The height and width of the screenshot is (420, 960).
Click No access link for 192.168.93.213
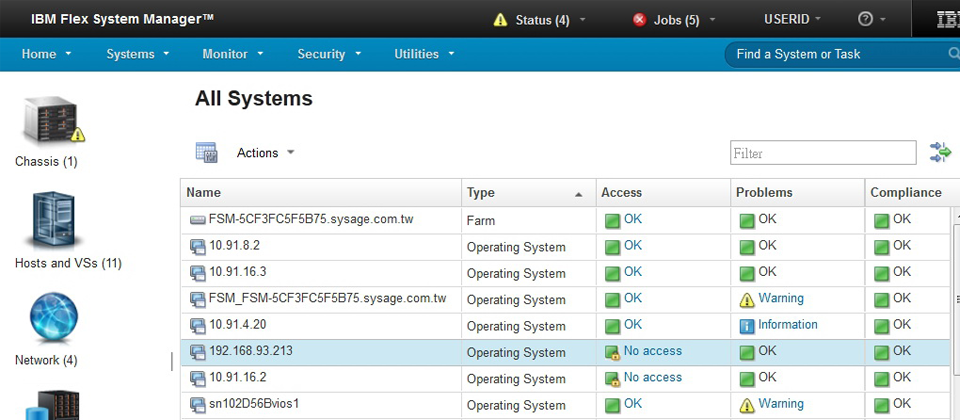click(x=652, y=351)
